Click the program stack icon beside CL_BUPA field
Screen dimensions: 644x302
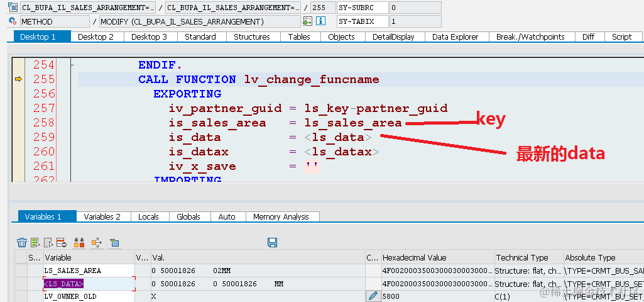tap(13, 7)
